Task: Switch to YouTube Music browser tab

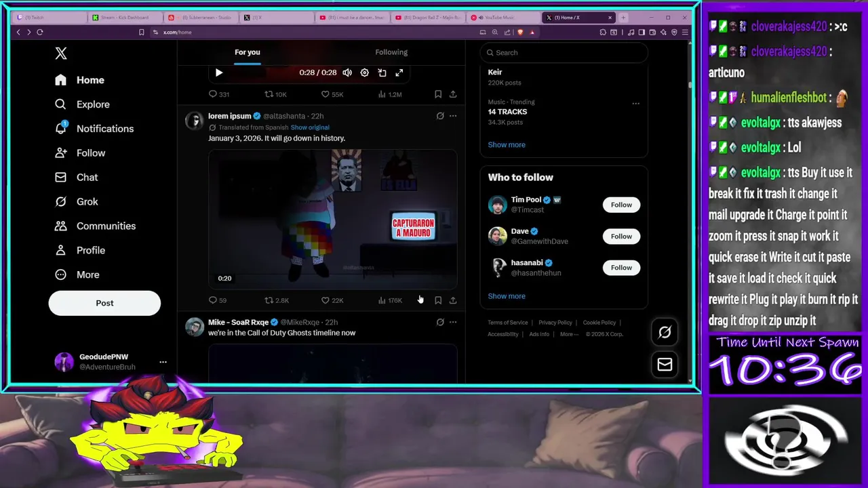Action: (x=504, y=18)
